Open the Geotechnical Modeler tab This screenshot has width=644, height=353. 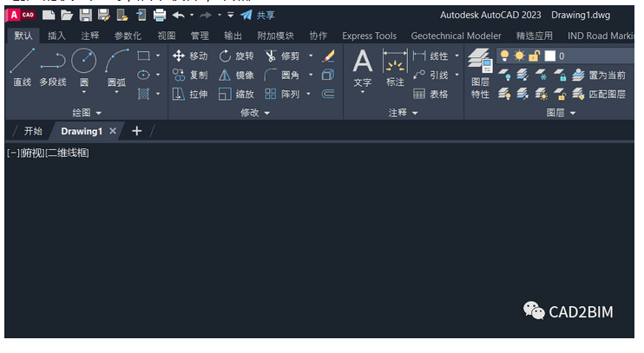click(x=456, y=36)
